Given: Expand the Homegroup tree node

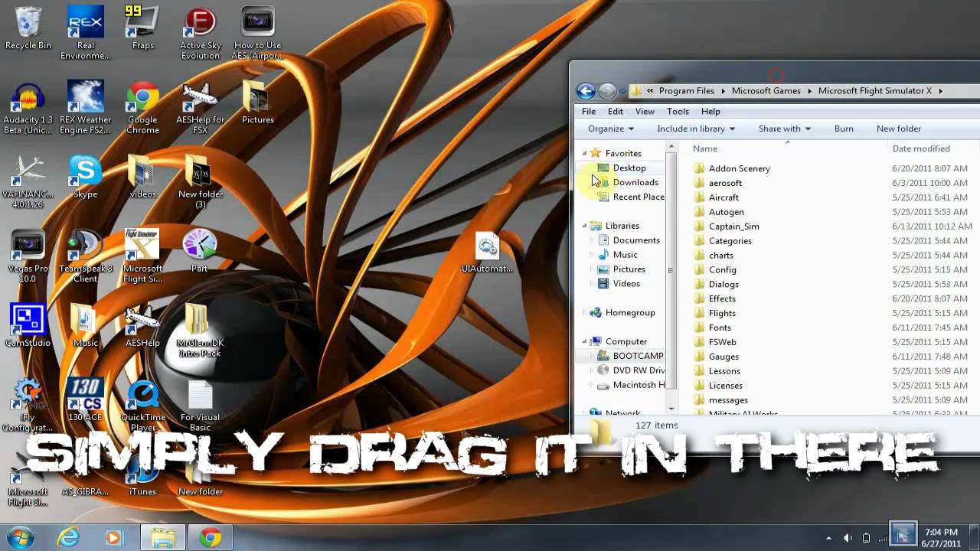Looking at the screenshot, I should coord(584,312).
